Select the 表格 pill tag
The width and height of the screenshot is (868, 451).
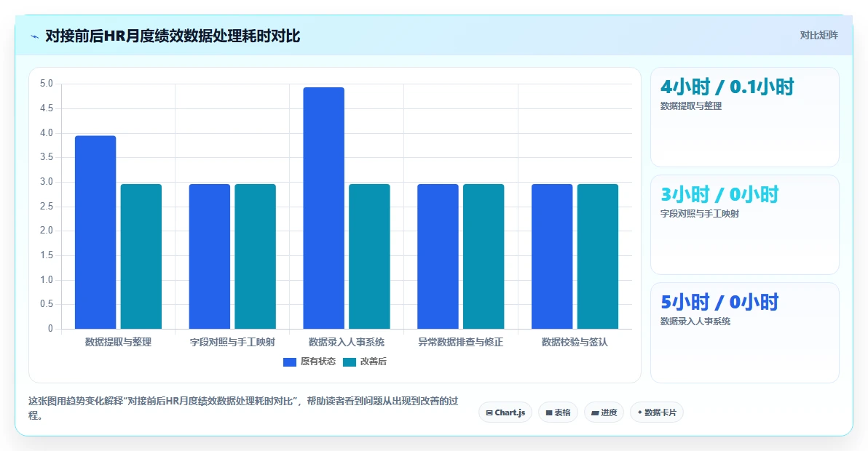(x=558, y=412)
